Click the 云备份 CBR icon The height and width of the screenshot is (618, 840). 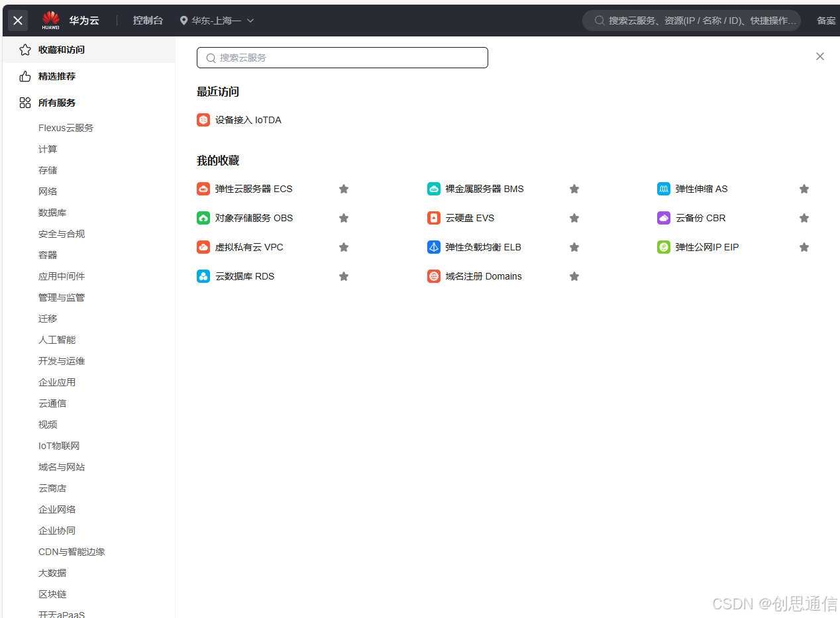click(x=664, y=218)
